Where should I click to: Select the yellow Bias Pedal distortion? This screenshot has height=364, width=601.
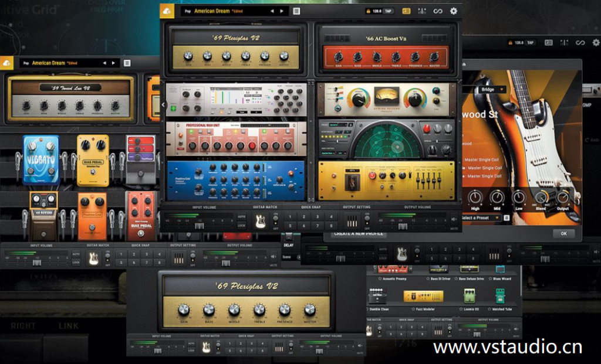coord(93,160)
